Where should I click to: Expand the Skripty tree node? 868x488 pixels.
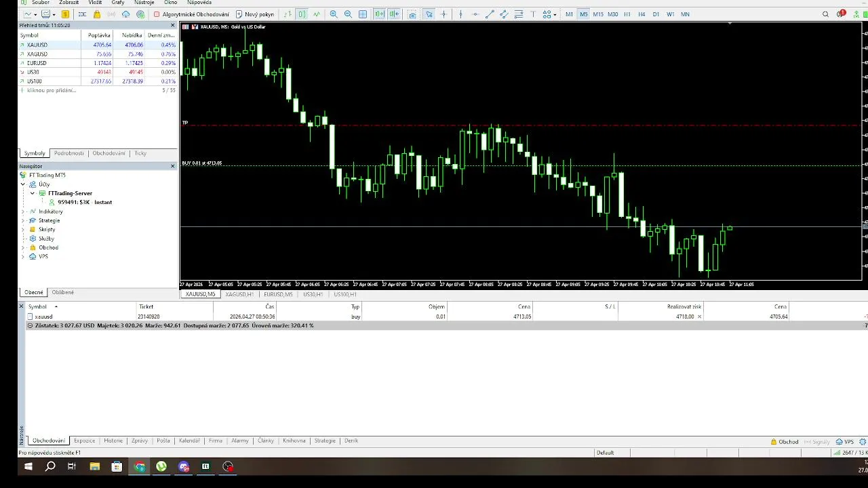pos(23,229)
